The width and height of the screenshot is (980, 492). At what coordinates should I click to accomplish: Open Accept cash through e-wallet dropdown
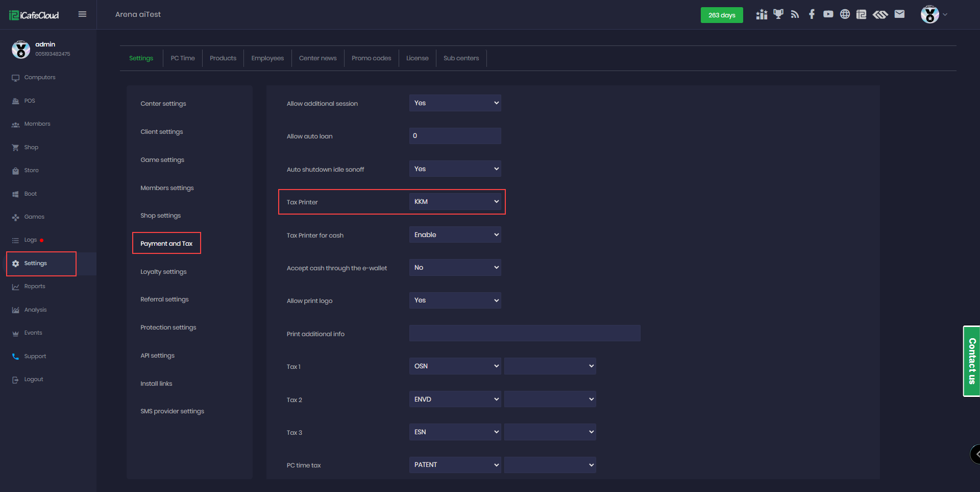tap(455, 268)
